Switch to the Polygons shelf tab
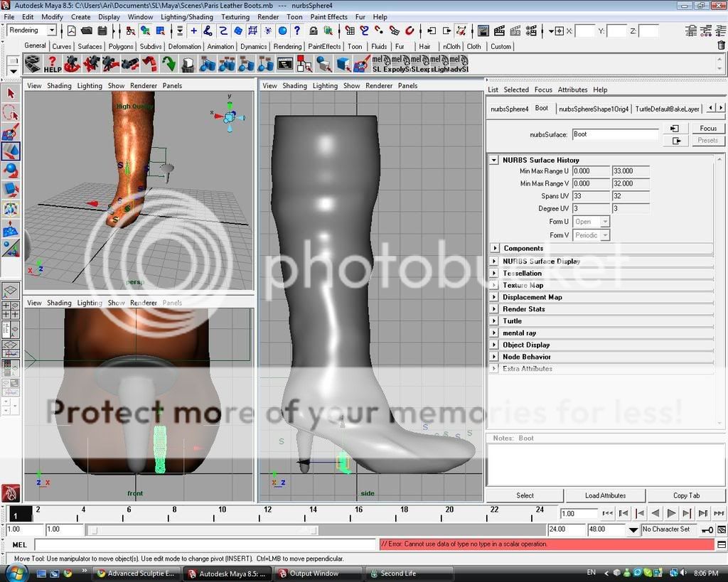The width and height of the screenshot is (728, 582). [x=121, y=46]
